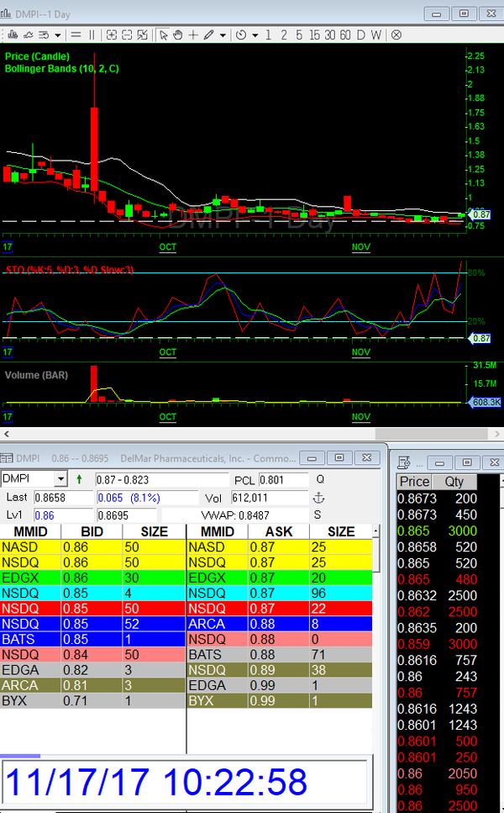Click the Price column header in time and sales
This screenshot has height=813, width=504.
point(414,482)
